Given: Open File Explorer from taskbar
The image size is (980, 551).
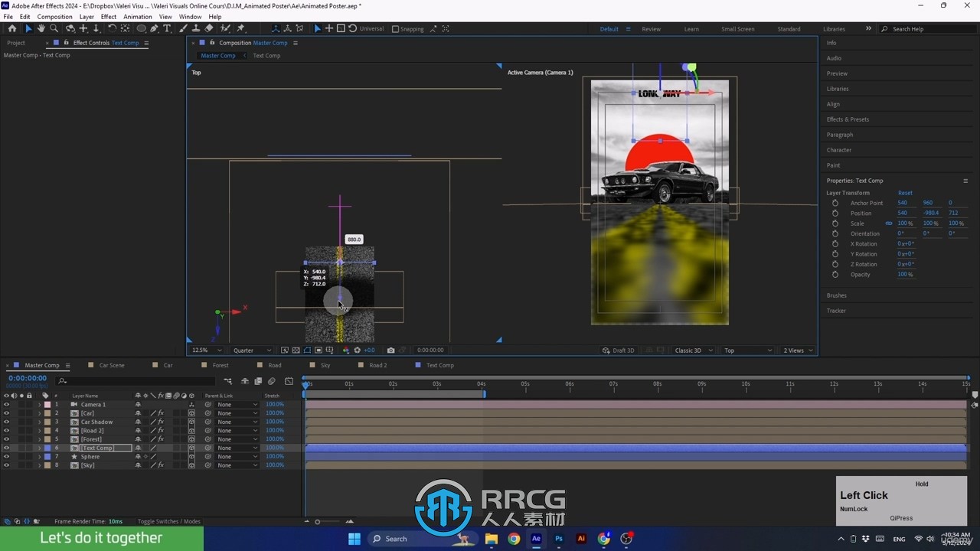Looking at the screenshot, I should tap(492, 539).
